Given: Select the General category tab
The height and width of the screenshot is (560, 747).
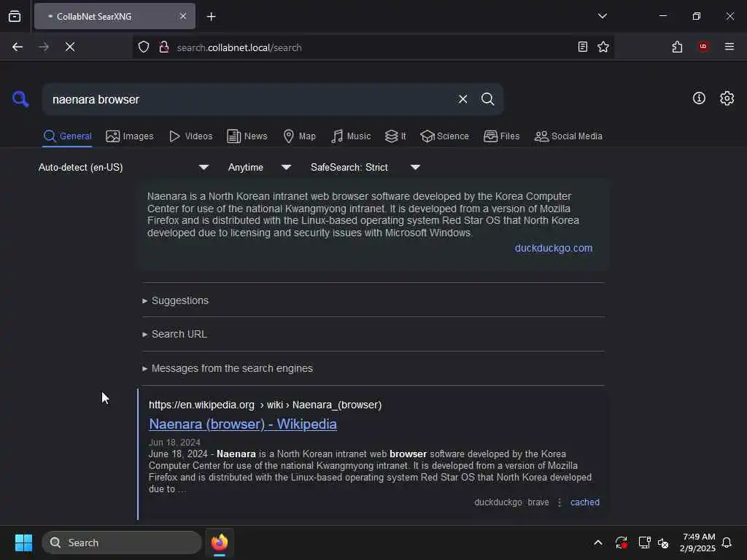Looking at the screenshot, I should [x=68, y=136].
